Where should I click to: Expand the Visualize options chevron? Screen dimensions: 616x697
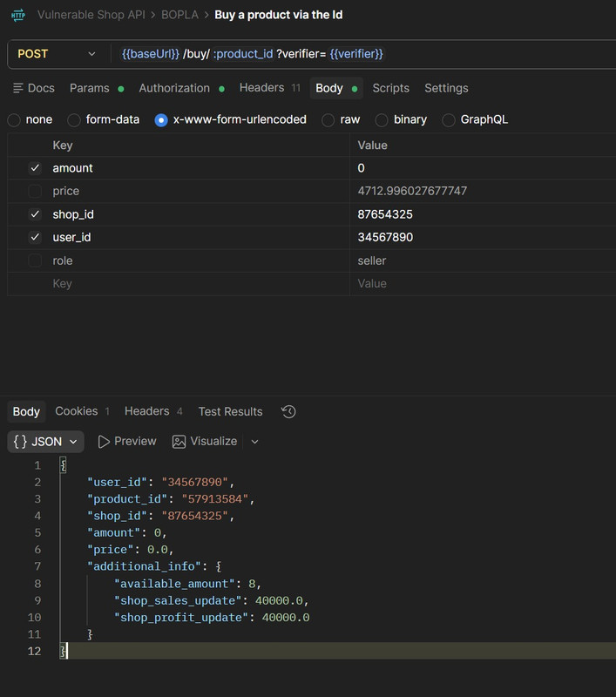pos(254,442)
